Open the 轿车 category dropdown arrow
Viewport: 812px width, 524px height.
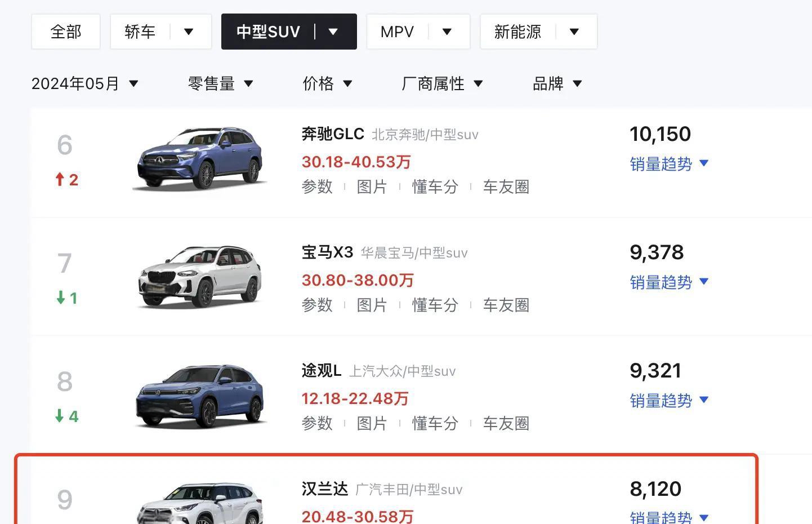[x=189, y=32]
